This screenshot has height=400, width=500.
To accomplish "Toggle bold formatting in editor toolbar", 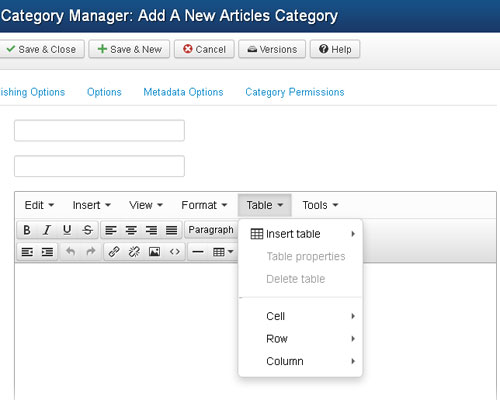I will click(x=27, y=230).
